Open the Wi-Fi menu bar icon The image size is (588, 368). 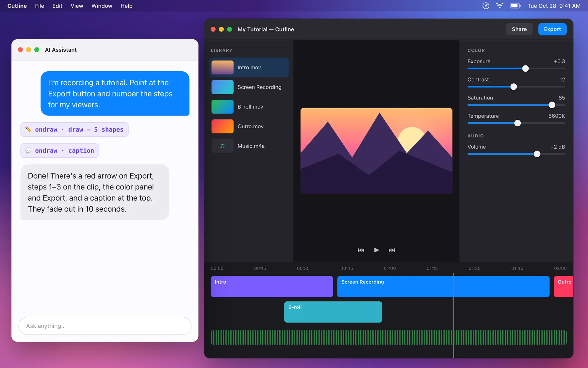[500, 6]
